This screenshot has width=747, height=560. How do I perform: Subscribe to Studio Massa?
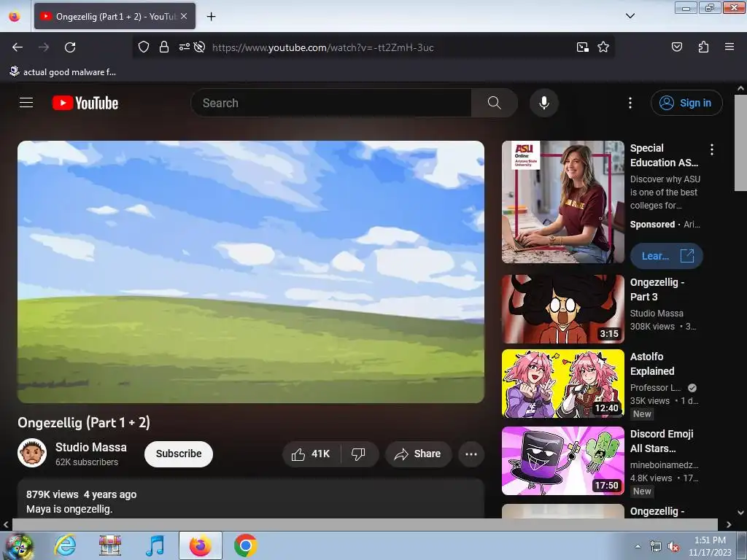[179, 454]
